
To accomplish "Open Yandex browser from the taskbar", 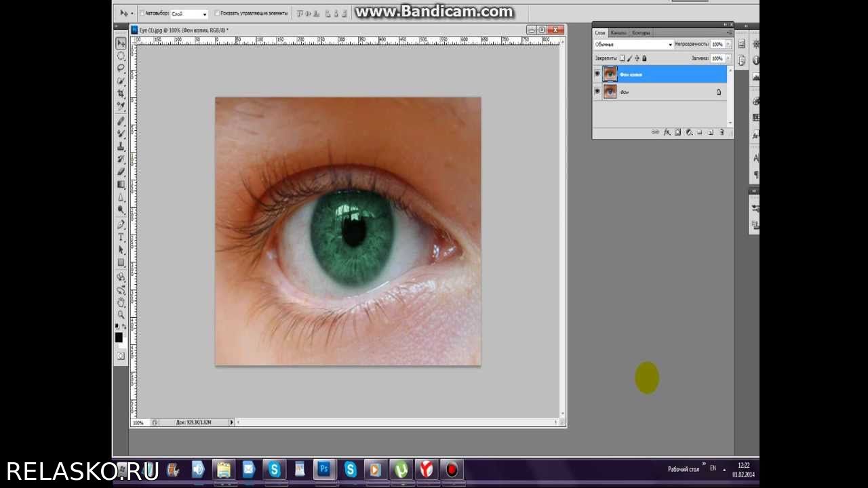I will (427, 469).
